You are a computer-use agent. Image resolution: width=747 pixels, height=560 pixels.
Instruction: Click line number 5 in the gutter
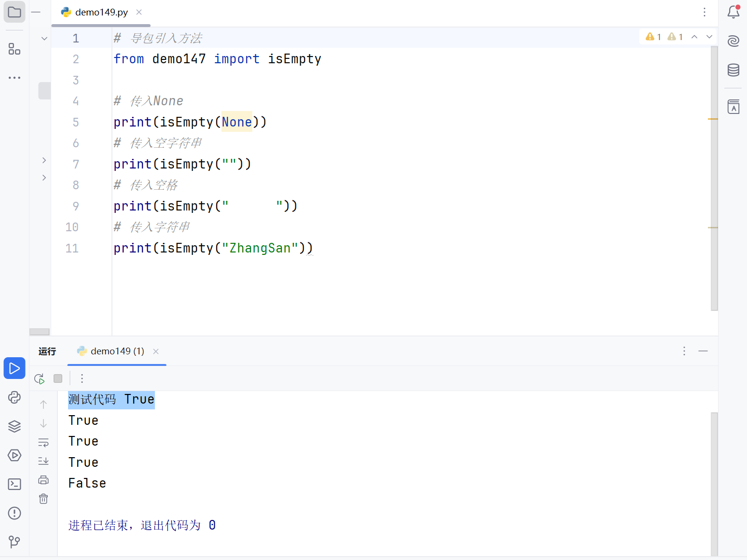pos(76,122)
